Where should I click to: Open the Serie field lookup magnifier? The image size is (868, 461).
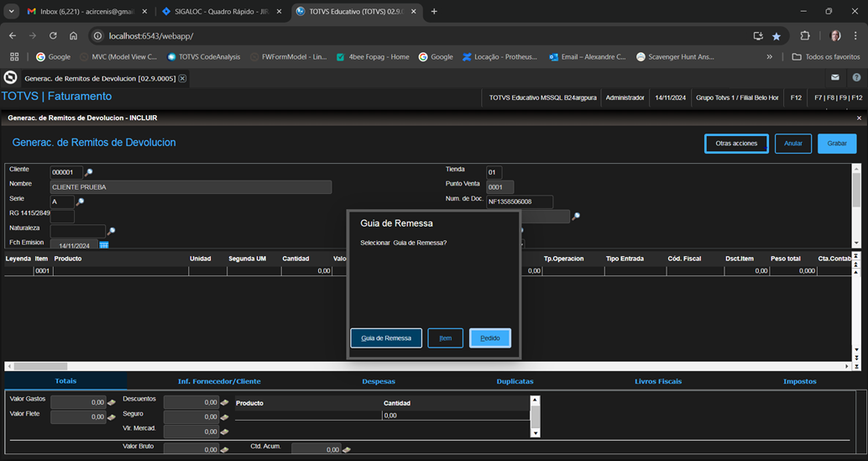coord(81,202)
